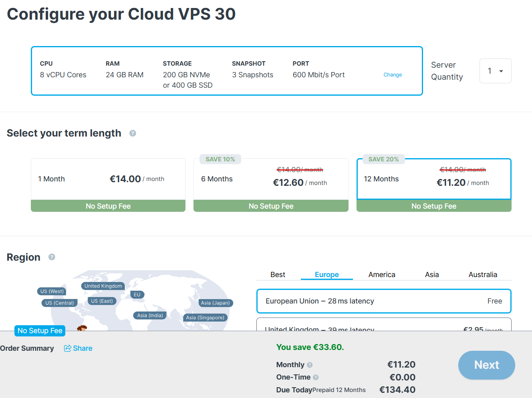This screenshot has height=398, width=532.
Task: Select US (Central) on the map
Action: point(60,303)
